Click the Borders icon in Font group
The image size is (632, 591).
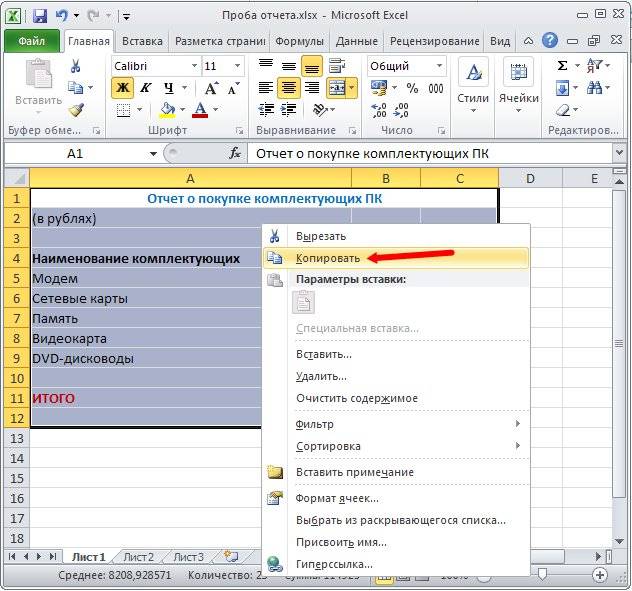pyautogui.click(x=123, y=110)
